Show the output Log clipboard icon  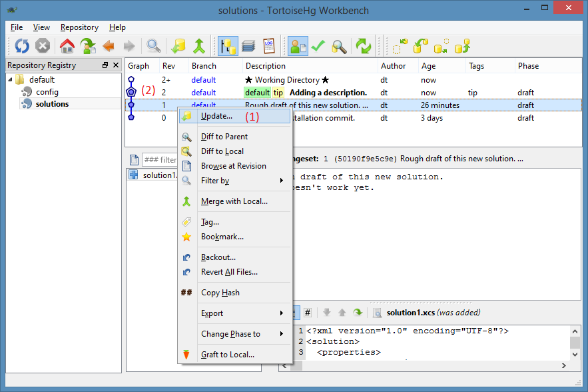(x=269, y=46)
